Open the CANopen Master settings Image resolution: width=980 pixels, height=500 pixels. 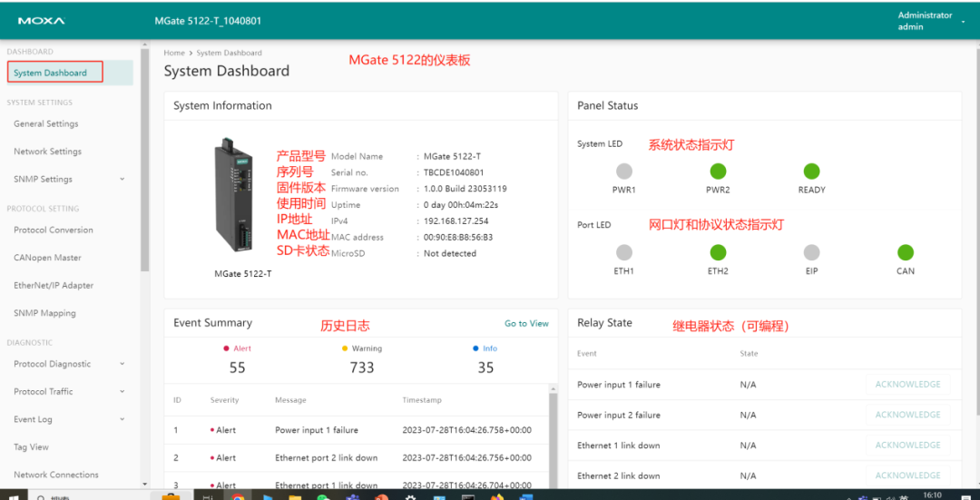click(x=47, y=258)
